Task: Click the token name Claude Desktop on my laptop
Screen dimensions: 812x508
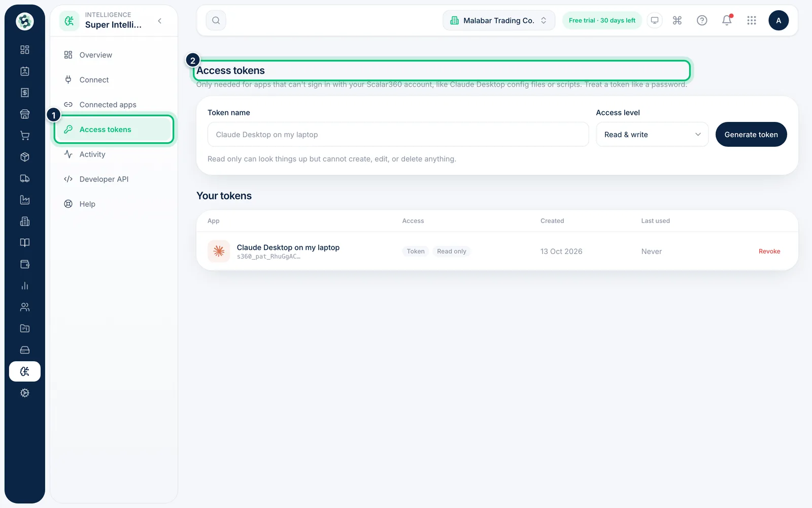Action: [288, 247]
